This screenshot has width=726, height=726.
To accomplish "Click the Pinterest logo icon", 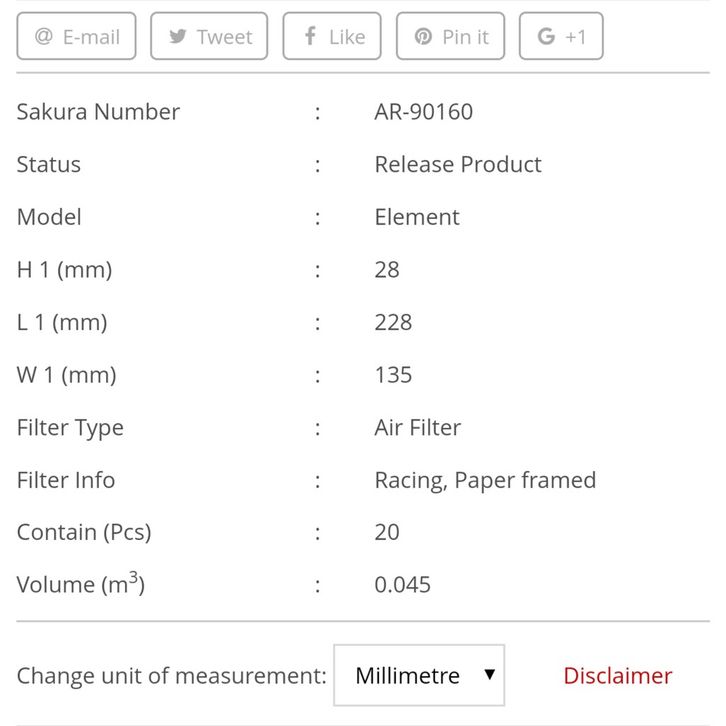I will point(423,37).
